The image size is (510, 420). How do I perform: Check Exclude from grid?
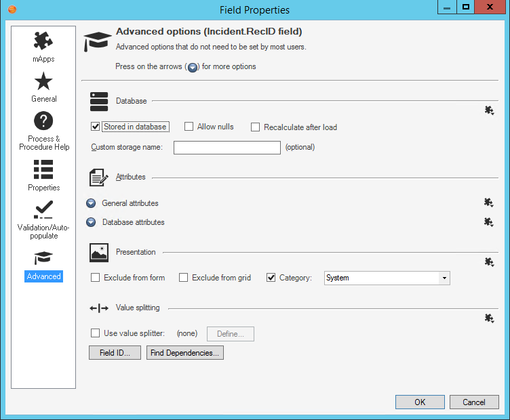point(183,278)
